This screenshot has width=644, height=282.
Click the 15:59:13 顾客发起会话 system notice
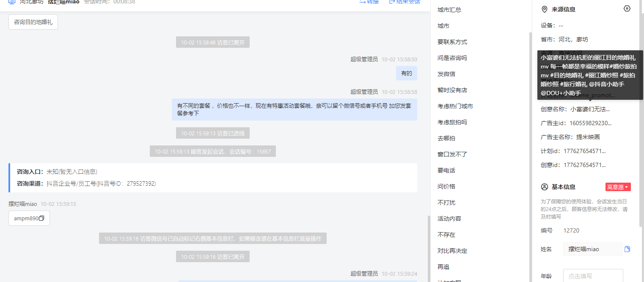[x=213, y=151]
